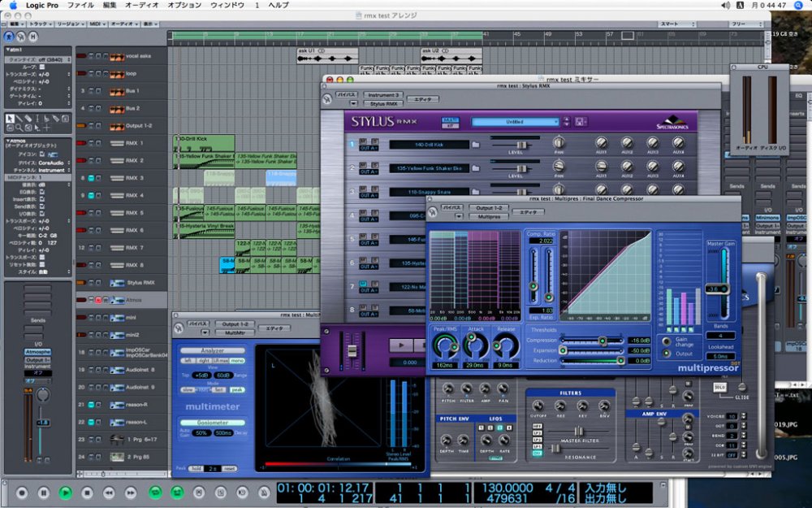Collapse the Atmos object parameters triangle
The width and height of the screenshot is (812, 508).
[7, 141]
